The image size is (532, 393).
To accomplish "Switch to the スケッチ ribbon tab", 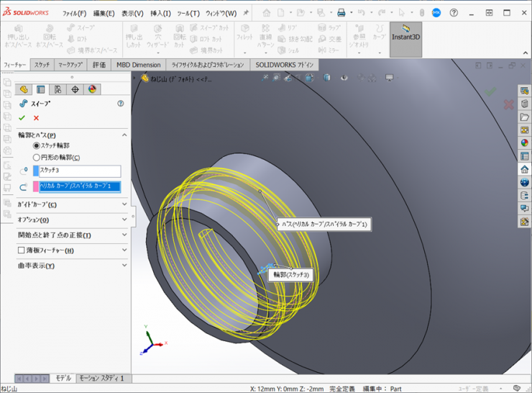I will tap(42, 65).
